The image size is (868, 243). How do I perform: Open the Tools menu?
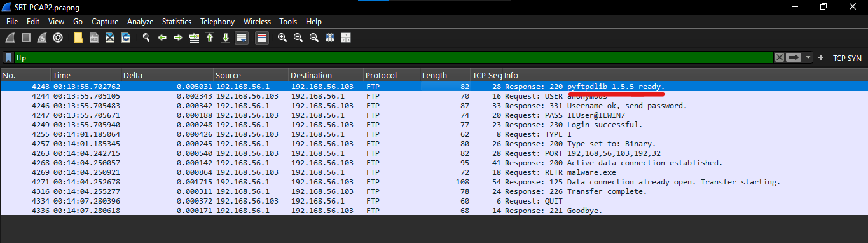[x=288, y=22]
